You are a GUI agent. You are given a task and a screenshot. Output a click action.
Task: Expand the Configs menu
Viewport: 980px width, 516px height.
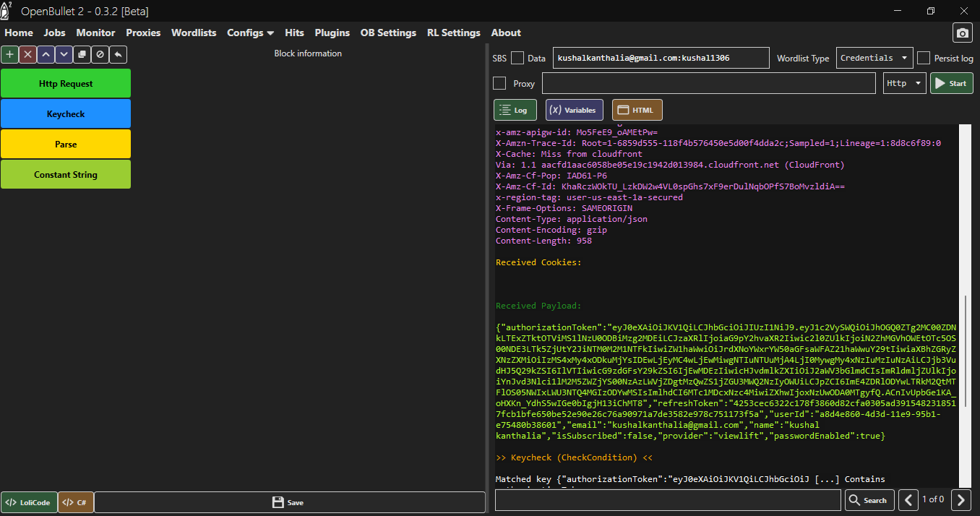pyautogui.click(x=250, y=33)
